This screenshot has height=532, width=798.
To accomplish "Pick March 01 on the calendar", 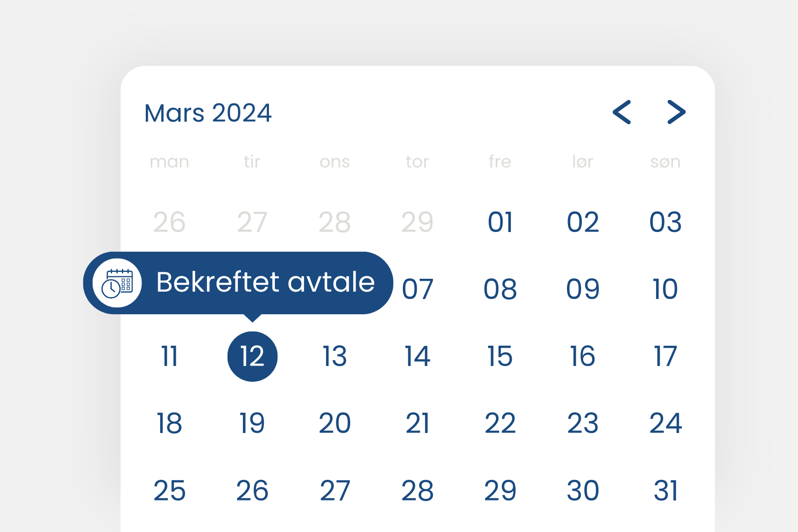I will [x=500, y=222].
